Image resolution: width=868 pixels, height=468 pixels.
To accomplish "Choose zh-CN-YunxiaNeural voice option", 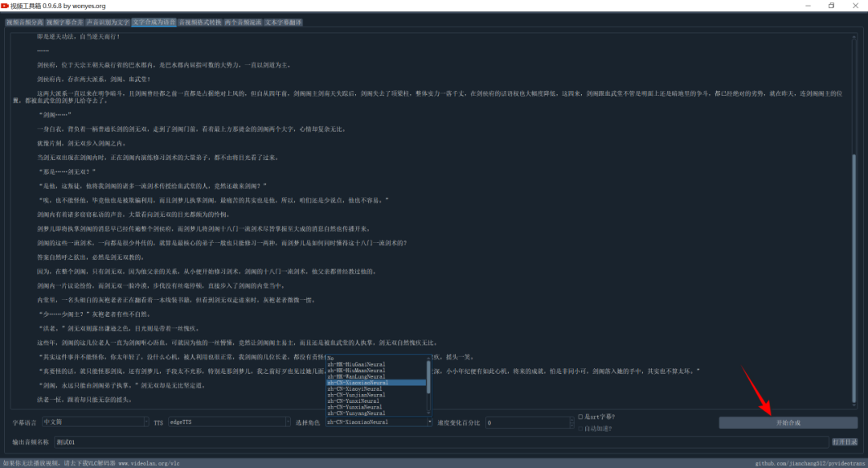I will (376, 407).
